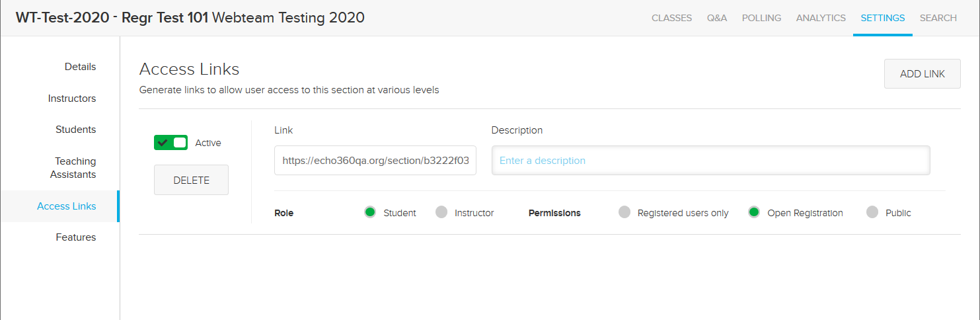Click the Link URL field
The height and width of the screenshot is (320, 980).
click(x=375, y=161)
